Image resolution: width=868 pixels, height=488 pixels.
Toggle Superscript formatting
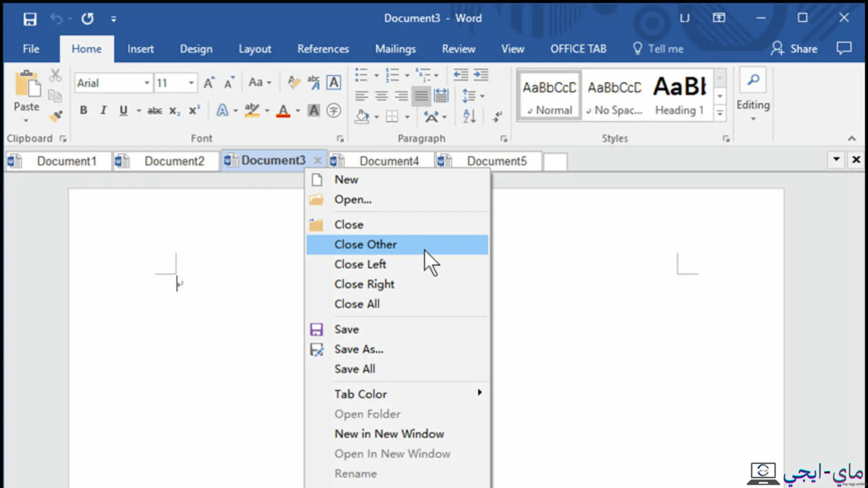pos(194,110)
